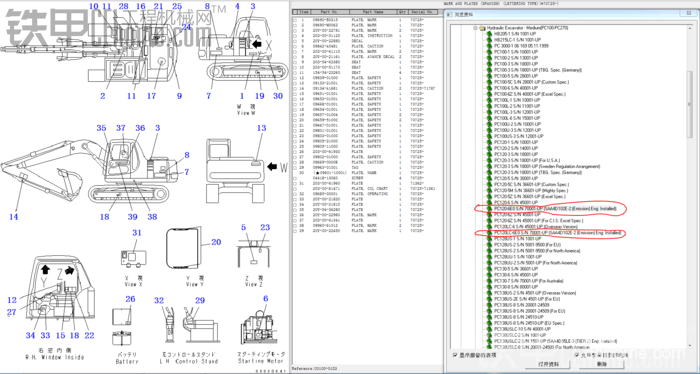Click the folder icon of Hydraulic Excavator - Medium
The image size is (700, 374).
click(483, 28)
